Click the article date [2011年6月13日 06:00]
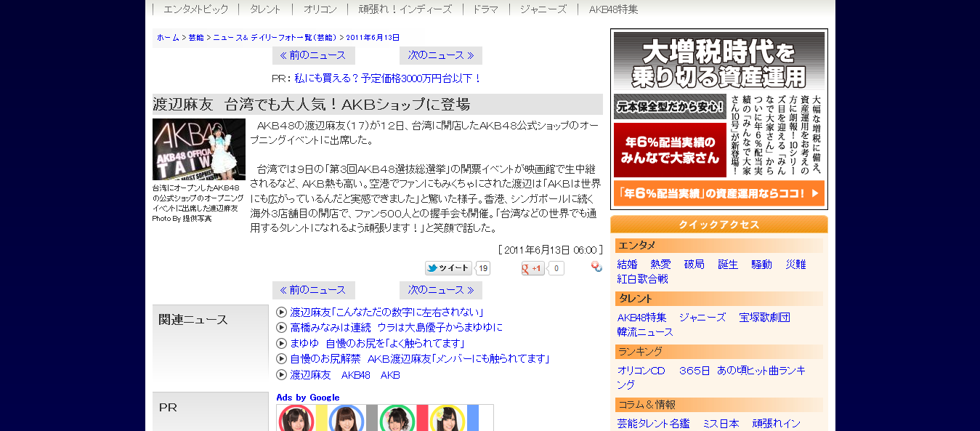The width and height of the screenshot is (980, 431). coord(550,250)
